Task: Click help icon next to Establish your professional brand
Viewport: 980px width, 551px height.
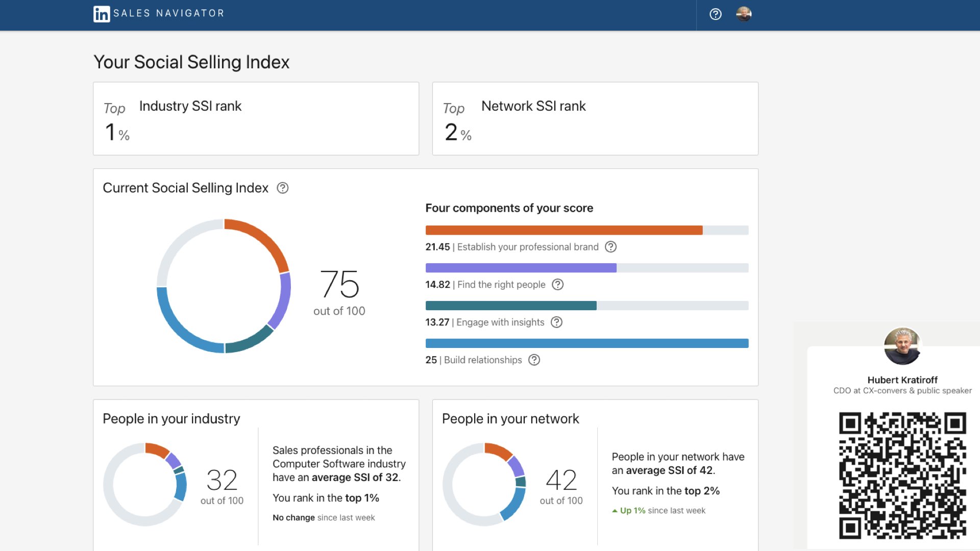Action: (x=610, y=247)
